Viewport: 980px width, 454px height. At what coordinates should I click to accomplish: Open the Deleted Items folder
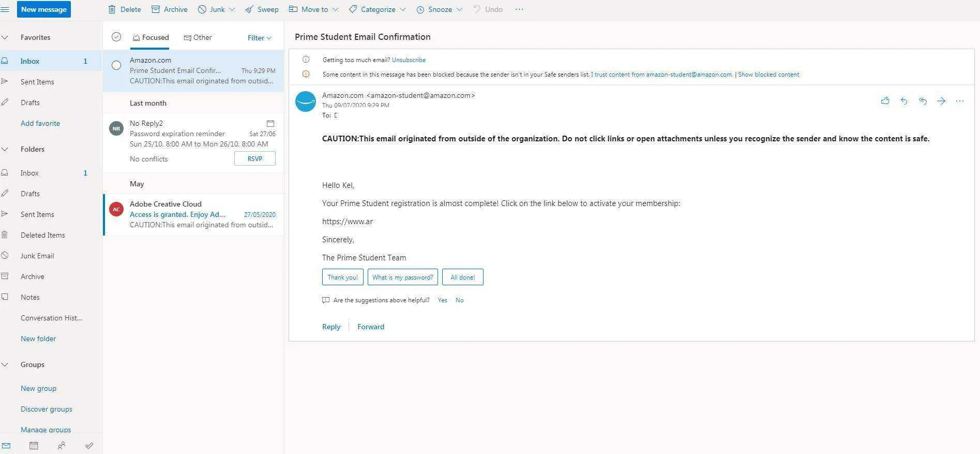[51, 235]
